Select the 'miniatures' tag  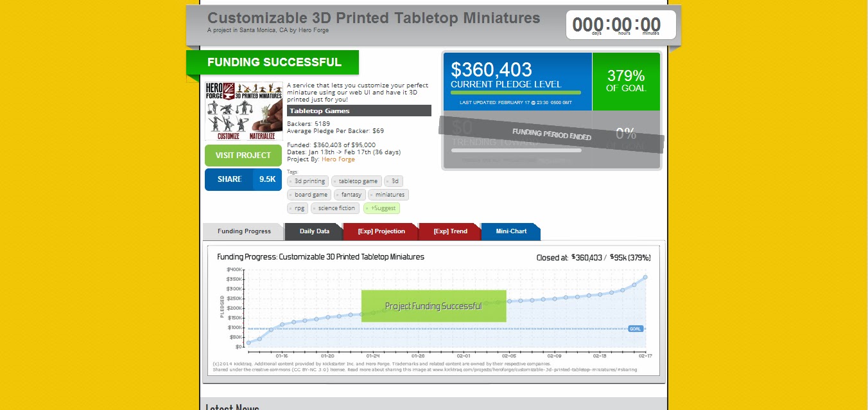[388, 195]
